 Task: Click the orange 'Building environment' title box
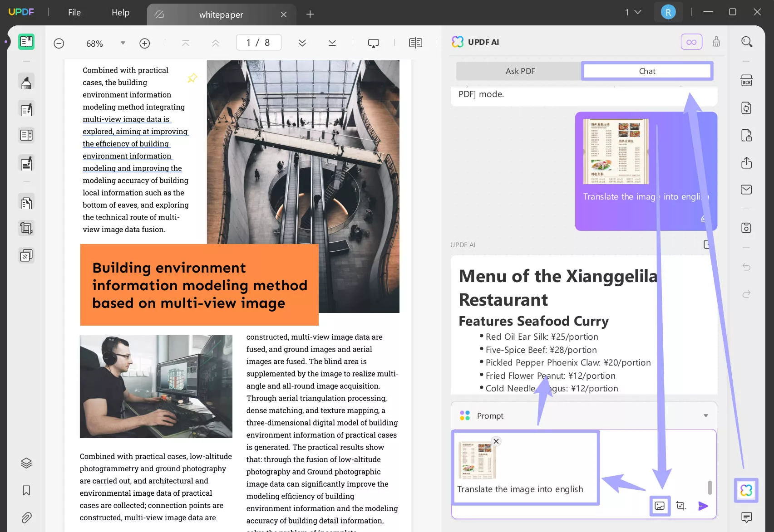coord(199,285)
